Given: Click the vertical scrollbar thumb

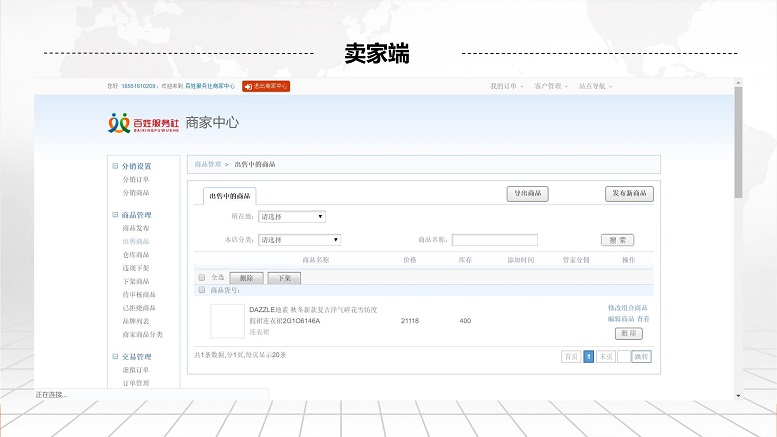Looking at the screenshot, I should point(738,143).
